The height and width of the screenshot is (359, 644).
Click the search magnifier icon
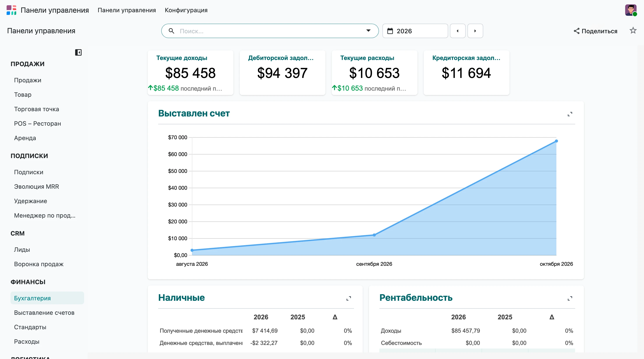tap(171, 31)
